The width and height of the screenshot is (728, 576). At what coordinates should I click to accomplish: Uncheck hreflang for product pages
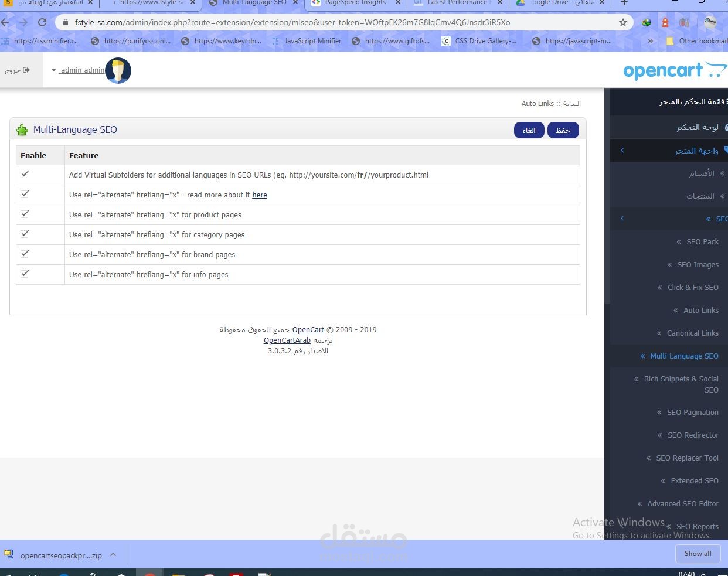coord(25,214)
